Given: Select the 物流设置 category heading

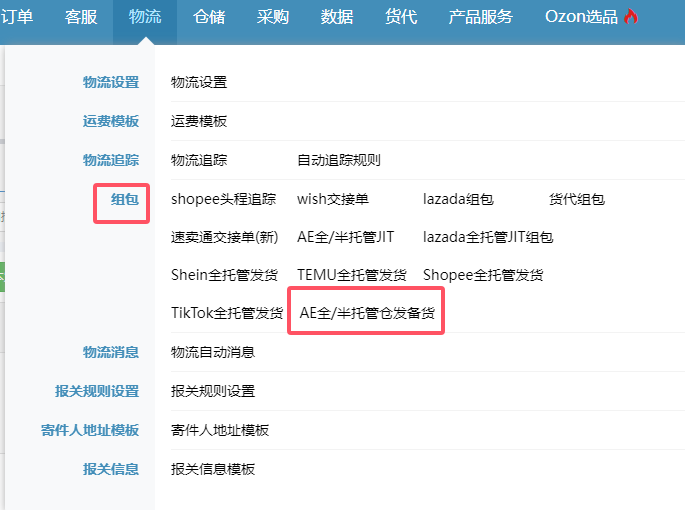Looking at the screenshot, I should click(111, 82).
